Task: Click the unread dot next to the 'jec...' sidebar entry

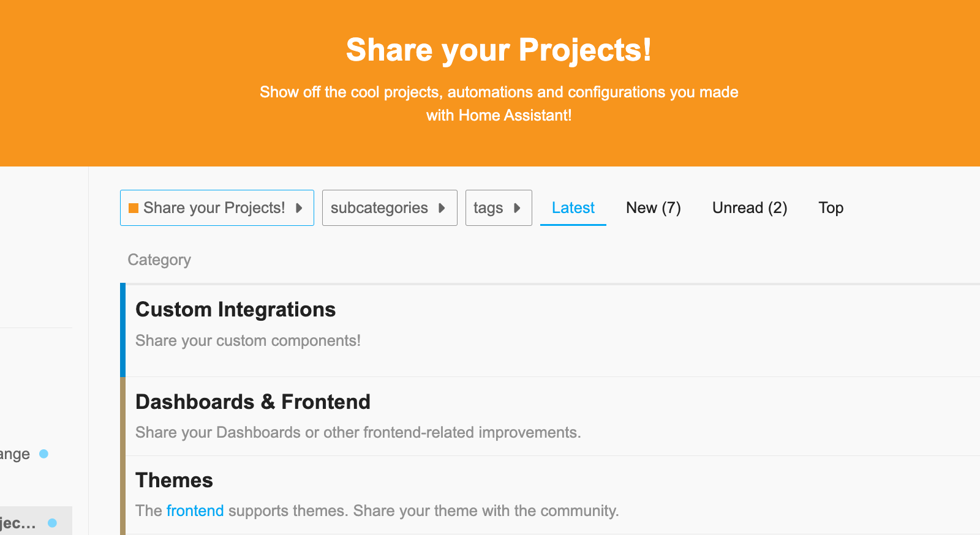Action: click(51, 522)
